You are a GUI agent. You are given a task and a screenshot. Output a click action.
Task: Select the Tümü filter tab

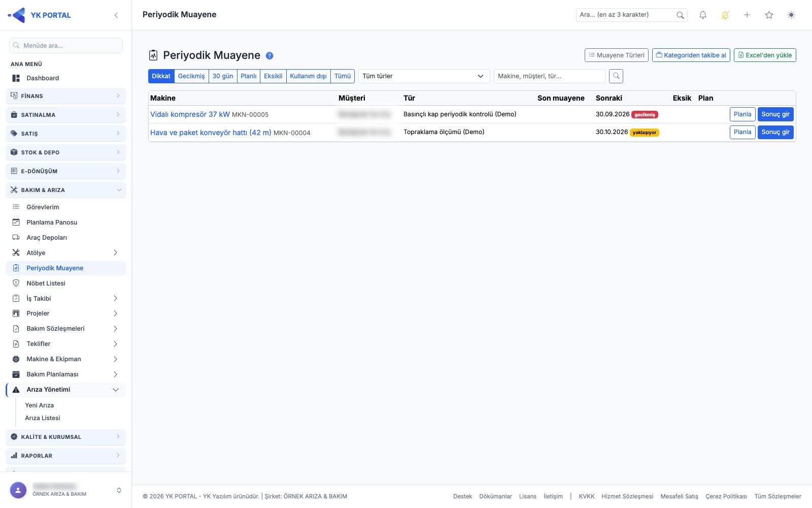pos(343,76)
